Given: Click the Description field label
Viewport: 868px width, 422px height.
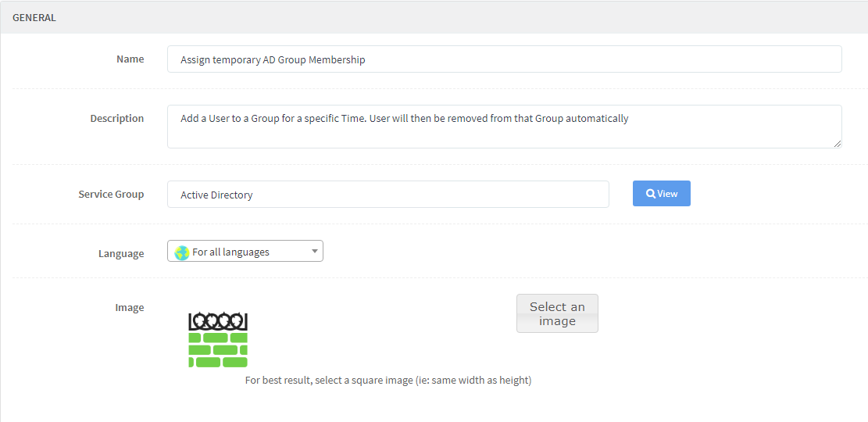Looking at the screenshot, I should pyautogui.click(x=117, y=119).
